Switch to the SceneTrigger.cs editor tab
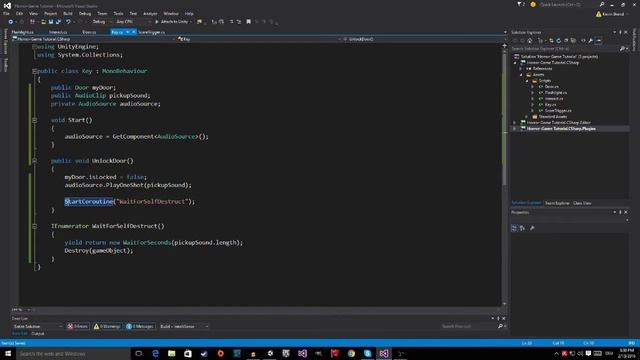The height and width of the screenshot is (360, 640). pos(152,32)
